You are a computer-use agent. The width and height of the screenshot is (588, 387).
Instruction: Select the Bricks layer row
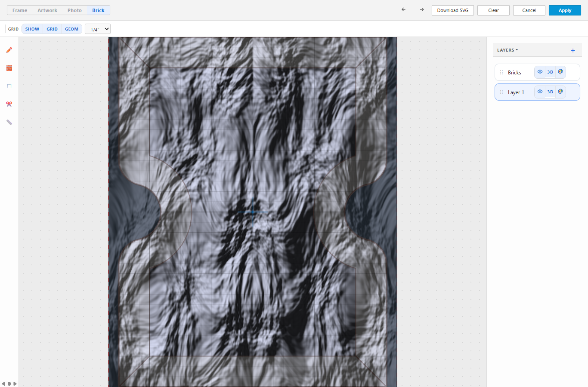[537, 72]
